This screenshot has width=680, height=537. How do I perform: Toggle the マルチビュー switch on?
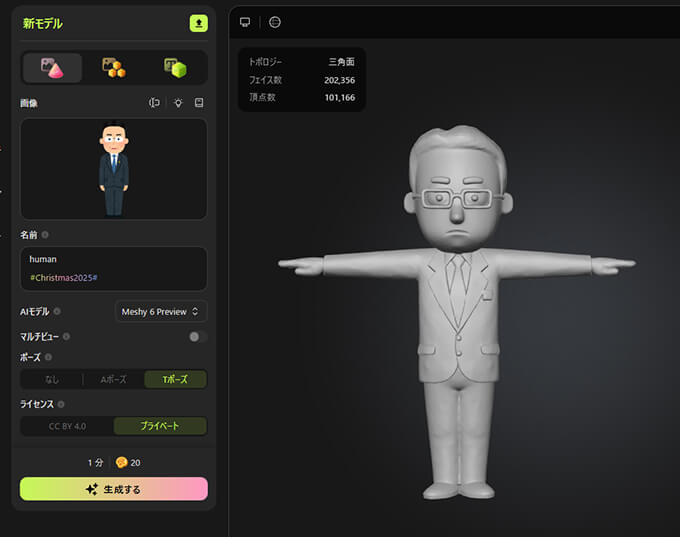[x=197, y=337]
